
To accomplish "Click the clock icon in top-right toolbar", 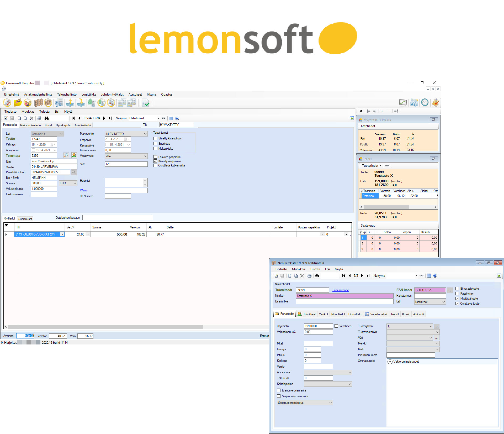I will coord(425,103).
